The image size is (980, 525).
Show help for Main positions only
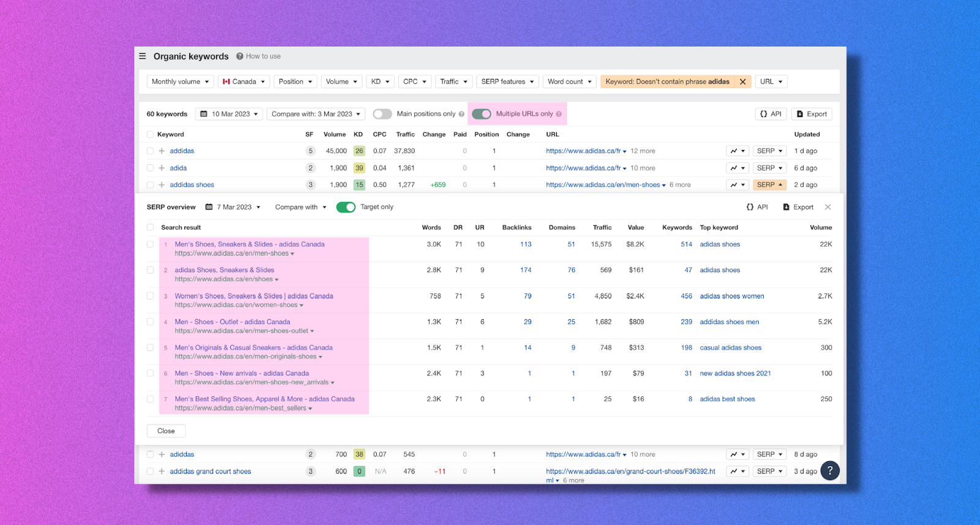(461, 114)
